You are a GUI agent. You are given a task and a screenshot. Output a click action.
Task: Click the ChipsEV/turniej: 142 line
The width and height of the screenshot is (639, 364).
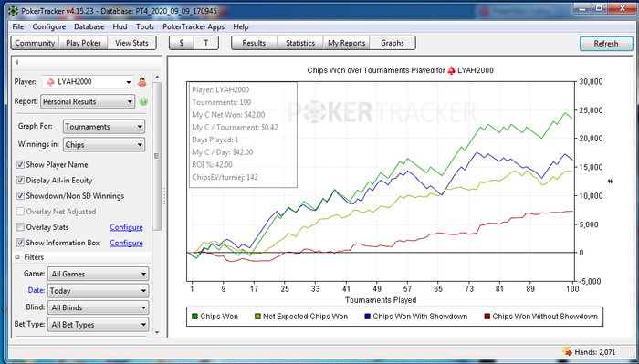coord(225,177)
